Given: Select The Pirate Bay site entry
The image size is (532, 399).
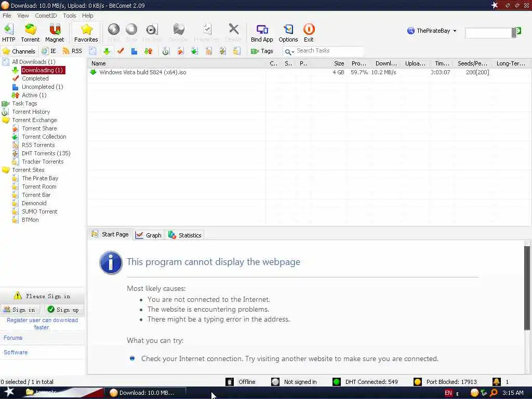Looking at the screenshot, I should coord(40,178).
